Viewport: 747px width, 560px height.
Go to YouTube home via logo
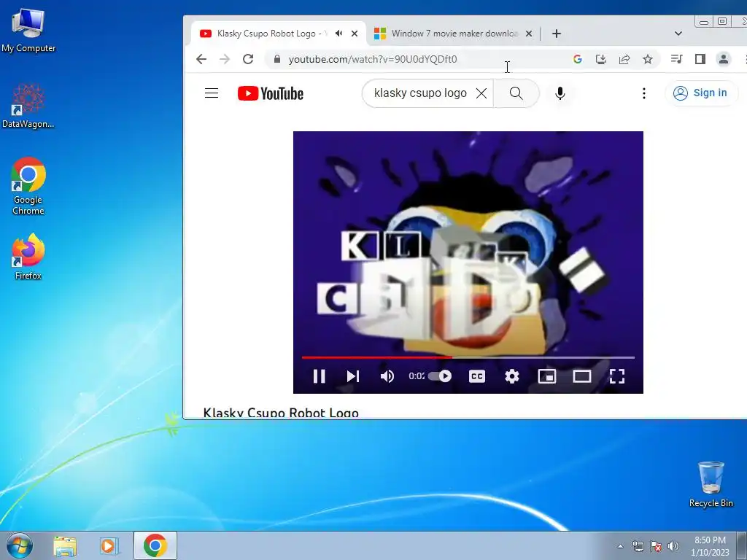271,93
